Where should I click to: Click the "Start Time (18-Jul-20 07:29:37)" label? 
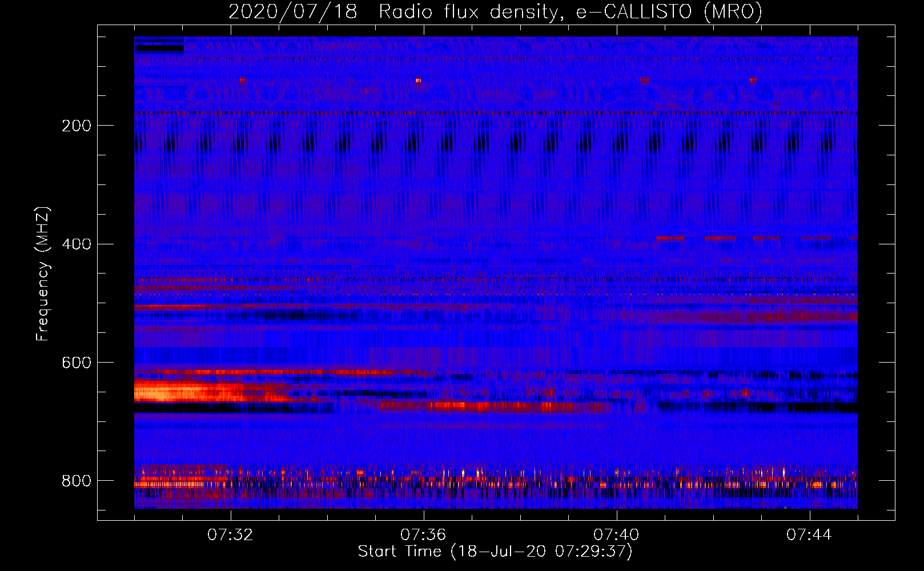(x=495, y=552)
